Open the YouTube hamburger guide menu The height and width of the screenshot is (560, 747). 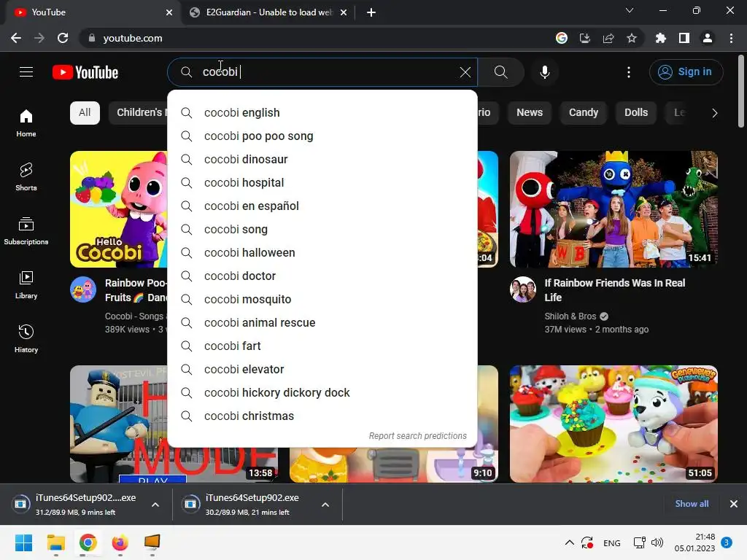click(x=26, y=72)
